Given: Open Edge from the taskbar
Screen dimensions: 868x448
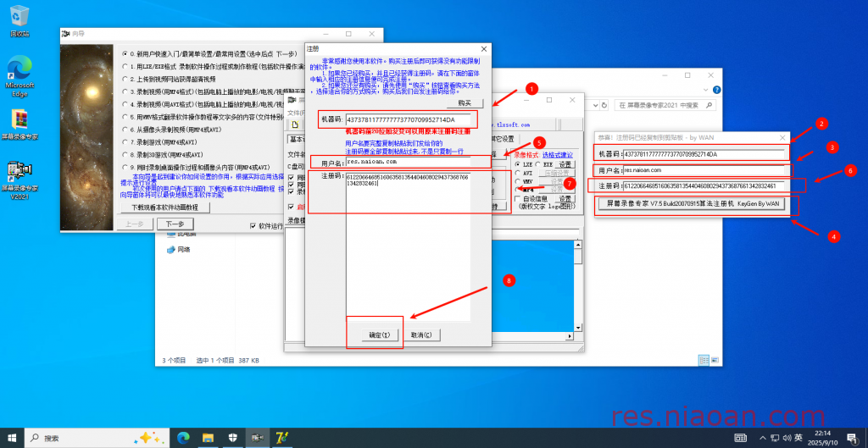Looking at the screenshot, I should pyautogui.click(x=183, y=438).
